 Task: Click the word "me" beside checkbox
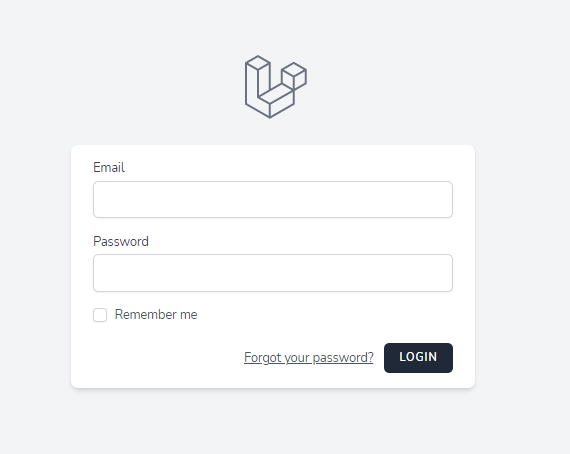189,315
